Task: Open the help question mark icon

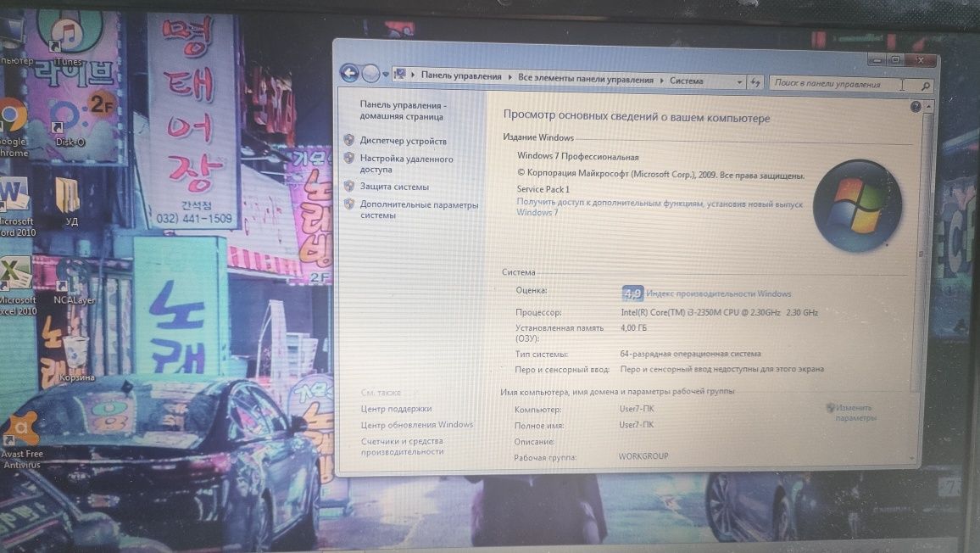Action: [916, 107]
